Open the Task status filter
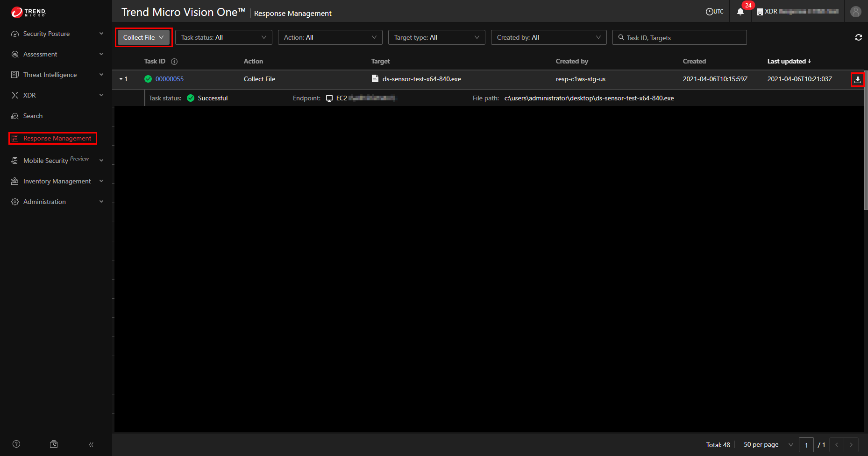The height and width of the screenshot is (456, 868). tap(223, 37)
